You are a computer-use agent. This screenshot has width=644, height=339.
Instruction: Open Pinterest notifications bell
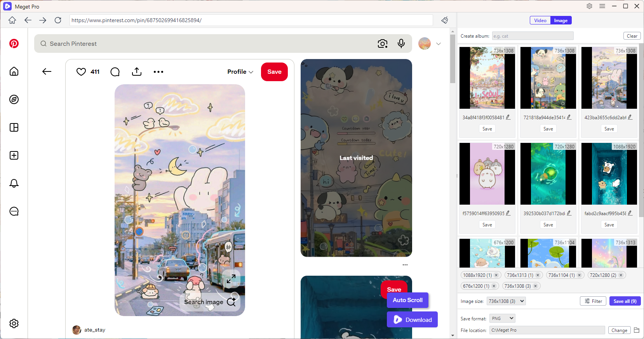pyautogui.click(x=14, y=183)
